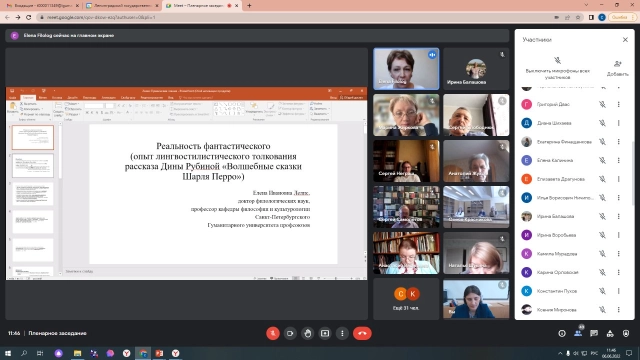Open the meeting details info icon
This screenshot has width=640, height=360.
pos(562,333)
